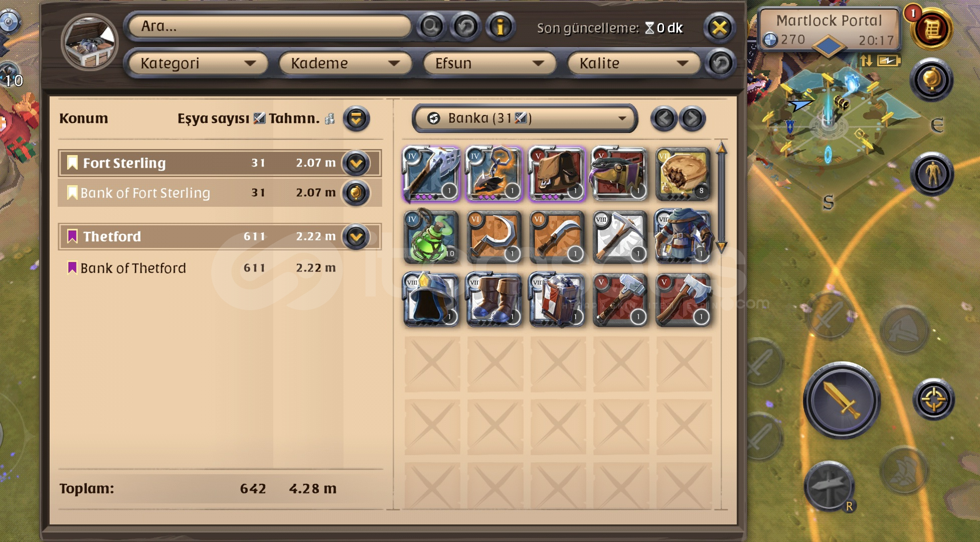Collapse the Fort Sterling location group

[x=356, y=163]
